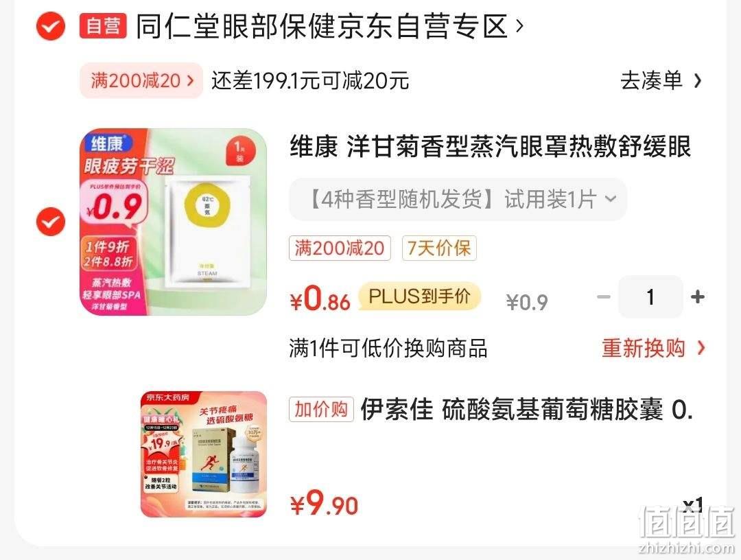Tap the 满200减20 tag under the product
This screenshot has height=560, width=741.
[x=340, y=248]
